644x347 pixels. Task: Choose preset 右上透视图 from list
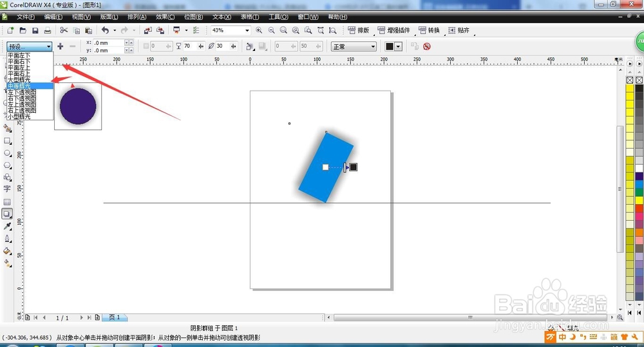30,111
